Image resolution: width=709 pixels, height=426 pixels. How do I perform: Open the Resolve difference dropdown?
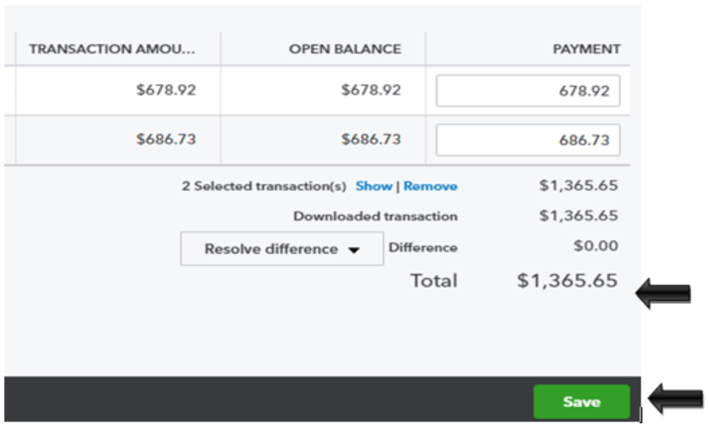(x=282, y=249)
